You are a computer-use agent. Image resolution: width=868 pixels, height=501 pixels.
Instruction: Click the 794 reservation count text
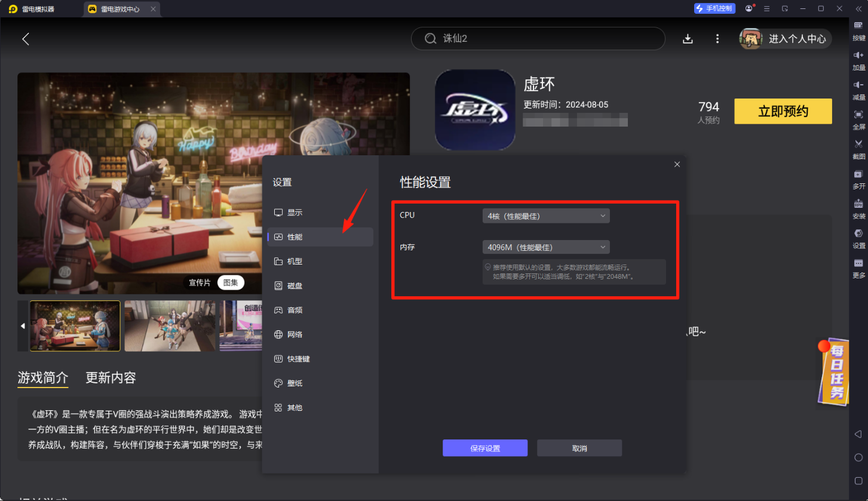pyautogui.click(x=708, y=107)
